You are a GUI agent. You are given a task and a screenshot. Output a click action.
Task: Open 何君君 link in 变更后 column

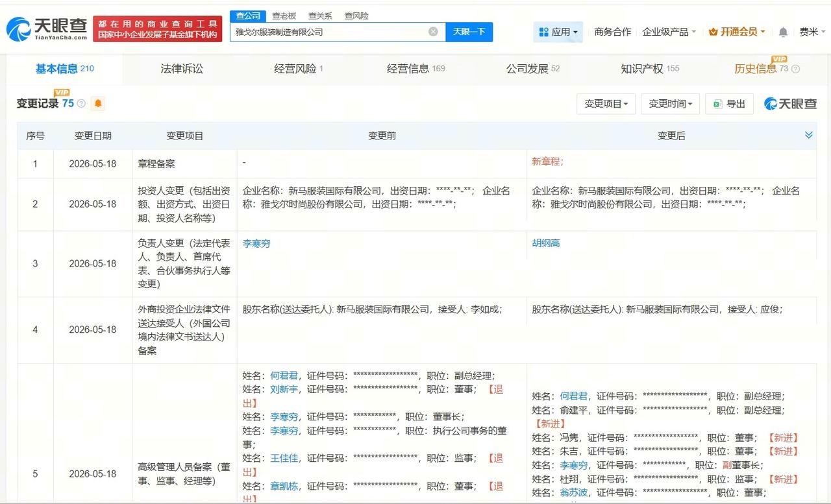[573, 396]
